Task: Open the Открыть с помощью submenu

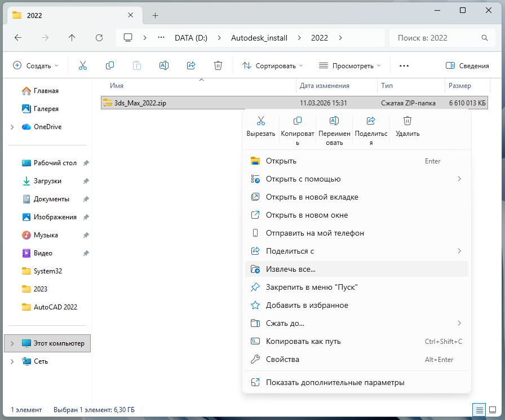Action: click(357, 179)
